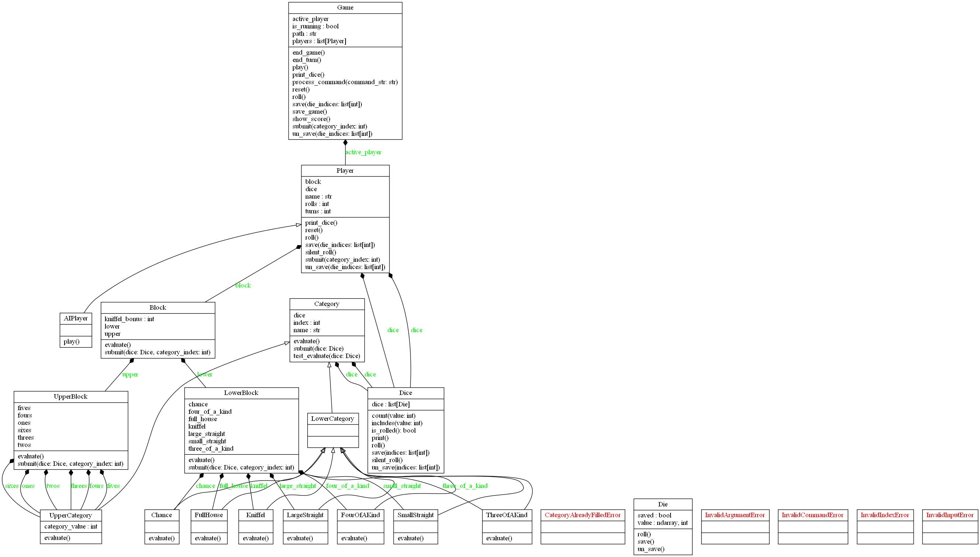Select the red CategoryAlreadyFilledError class

pos(582,515)
